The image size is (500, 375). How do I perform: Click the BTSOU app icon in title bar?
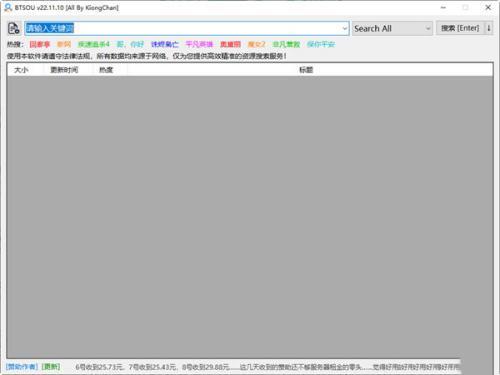8,7
